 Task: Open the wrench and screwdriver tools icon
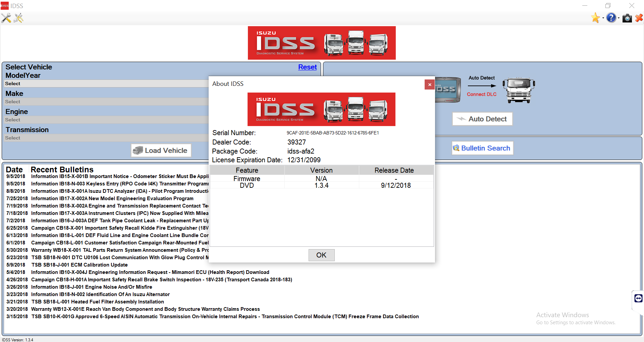click(6, 18)
